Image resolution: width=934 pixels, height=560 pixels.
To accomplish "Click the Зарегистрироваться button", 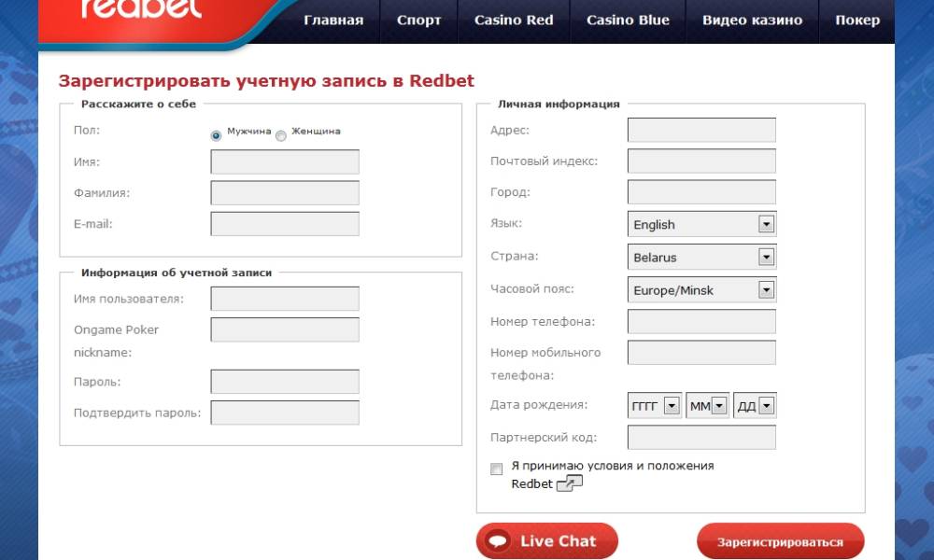I will 780,541.
